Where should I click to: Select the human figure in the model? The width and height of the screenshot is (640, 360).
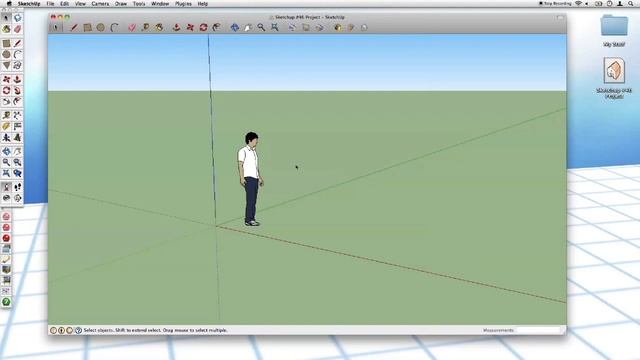pos(250,179)
